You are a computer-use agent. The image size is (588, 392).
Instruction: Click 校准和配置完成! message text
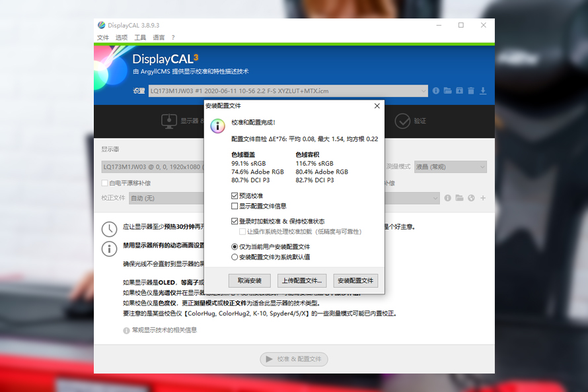[x=253, y=123]
